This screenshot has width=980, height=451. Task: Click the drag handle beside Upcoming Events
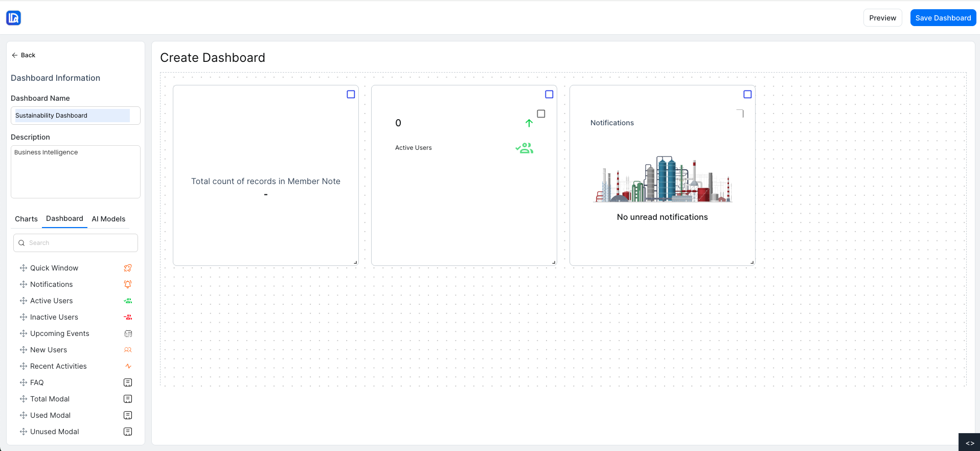(x=24, y=333)
